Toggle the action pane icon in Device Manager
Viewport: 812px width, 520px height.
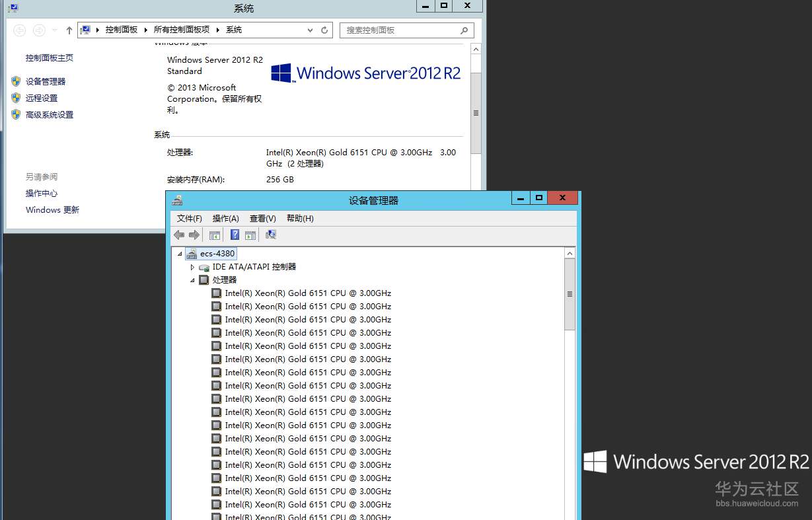pos(250,235)
